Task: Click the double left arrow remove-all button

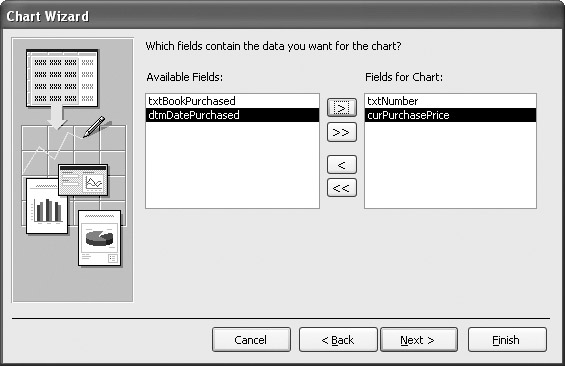Action: (342, 188)
